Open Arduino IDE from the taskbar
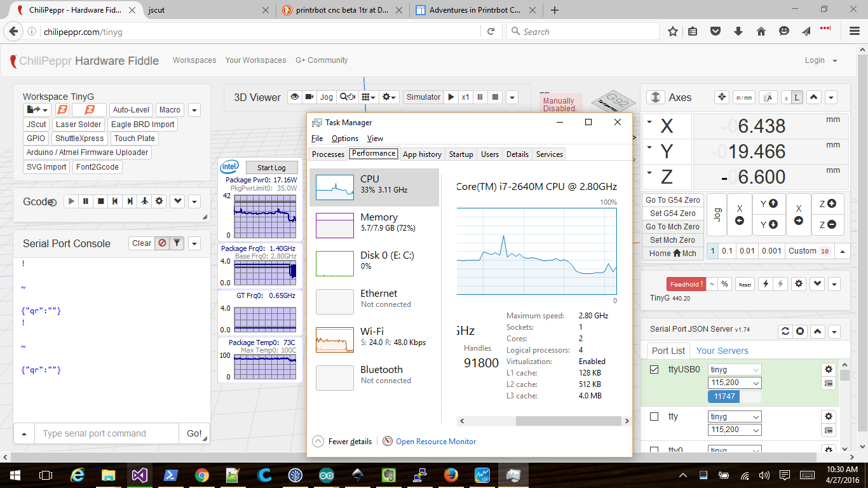Viewport: 868px width, 488px height. tap(325, 475)
